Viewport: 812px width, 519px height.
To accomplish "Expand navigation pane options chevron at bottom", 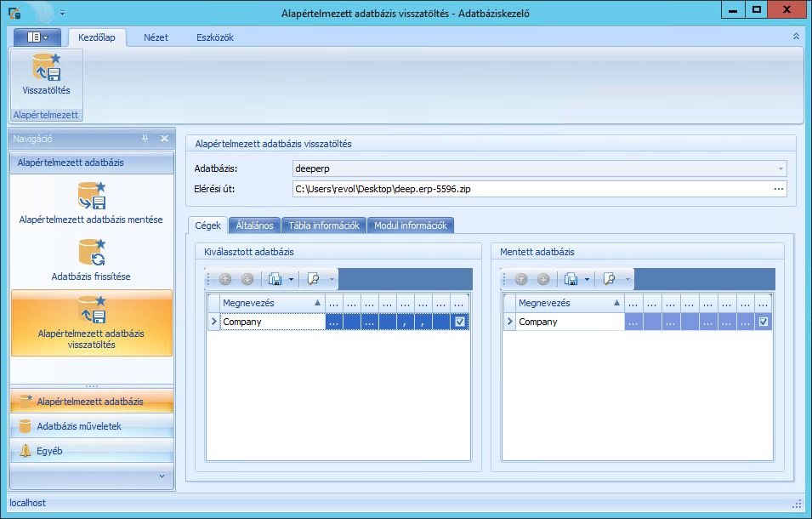I will (162, 476).
